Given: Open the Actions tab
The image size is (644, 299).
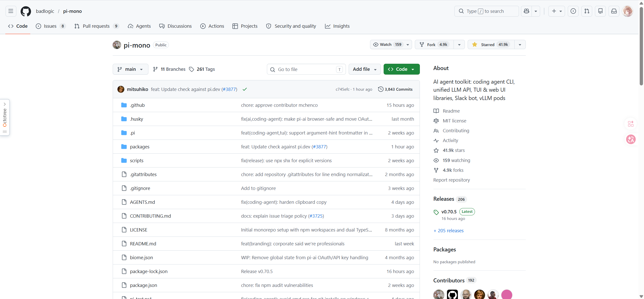Looking at the screenshot, I should (212, 26).
